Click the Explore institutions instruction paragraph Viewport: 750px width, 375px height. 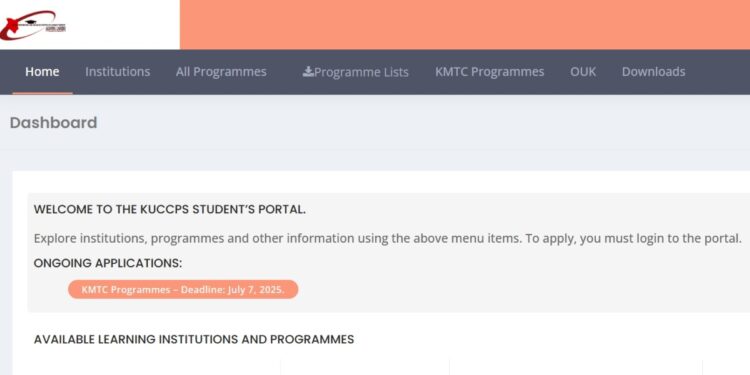click(387, 238)
